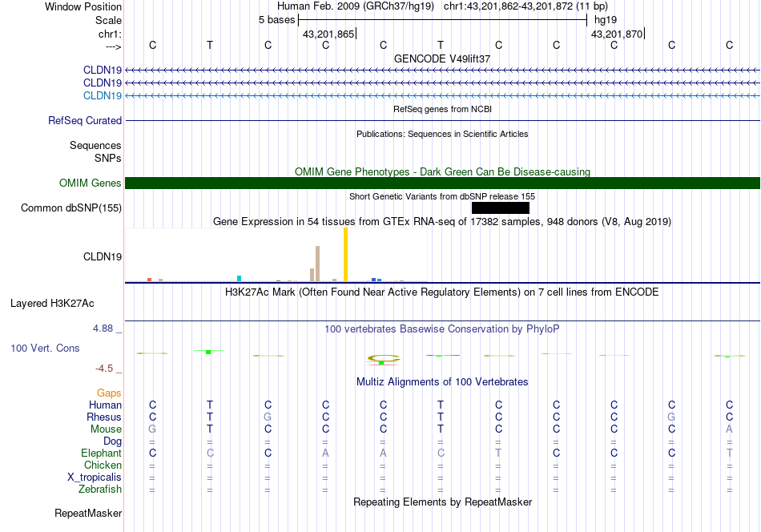Click the A base in Mouse row
The height and width of the screenshot is (532, 761).
coord(729,429)
